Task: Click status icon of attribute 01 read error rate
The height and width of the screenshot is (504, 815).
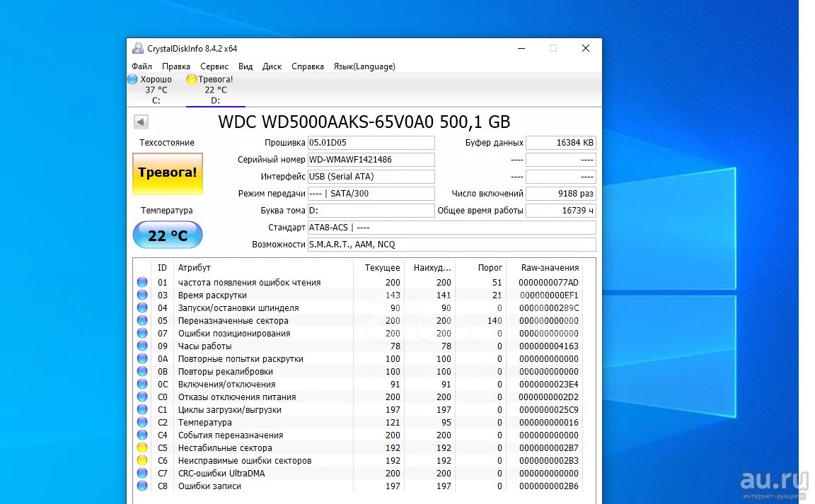Action: (x=142, y=282)
